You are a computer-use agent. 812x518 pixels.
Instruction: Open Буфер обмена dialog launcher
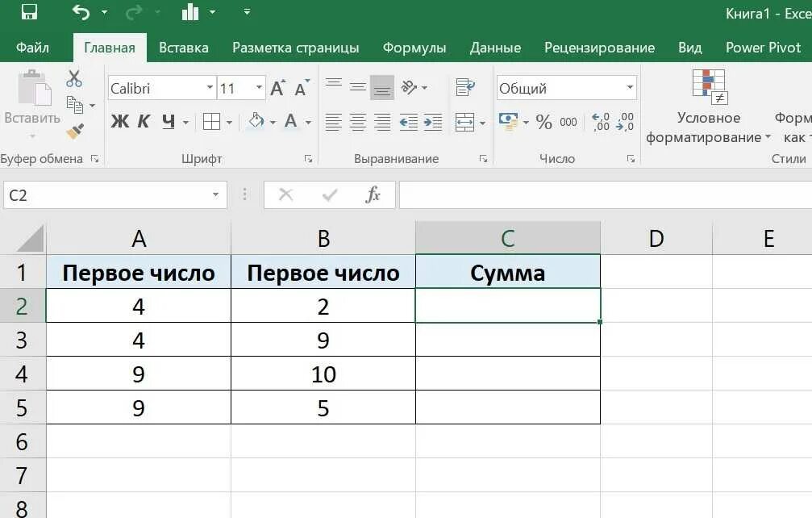click(x=95, y=158)
